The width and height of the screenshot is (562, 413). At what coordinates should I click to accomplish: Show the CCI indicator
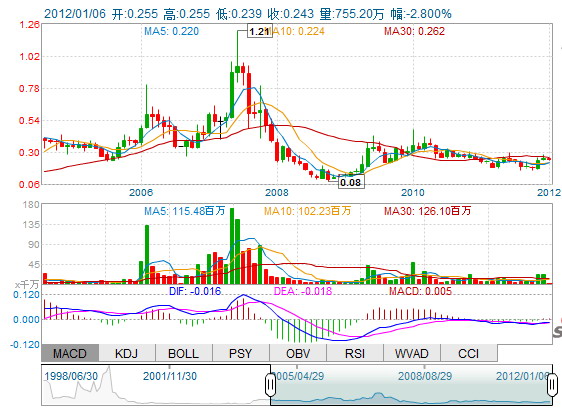tap(469, 353)
